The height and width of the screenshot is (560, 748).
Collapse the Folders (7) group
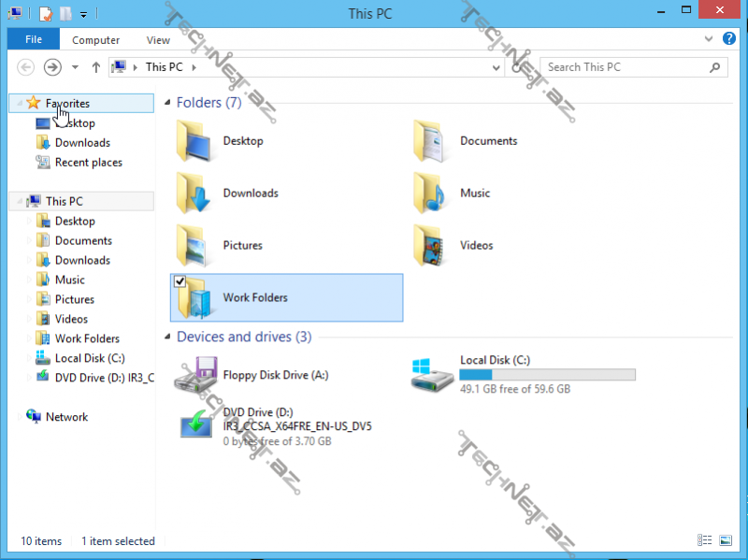click(167, 103)
